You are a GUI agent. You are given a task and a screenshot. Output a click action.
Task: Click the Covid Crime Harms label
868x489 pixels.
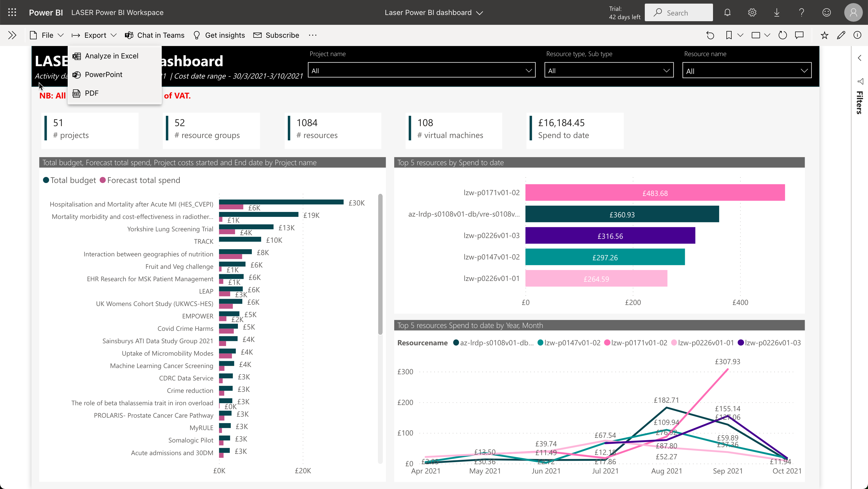pos(185,328)
